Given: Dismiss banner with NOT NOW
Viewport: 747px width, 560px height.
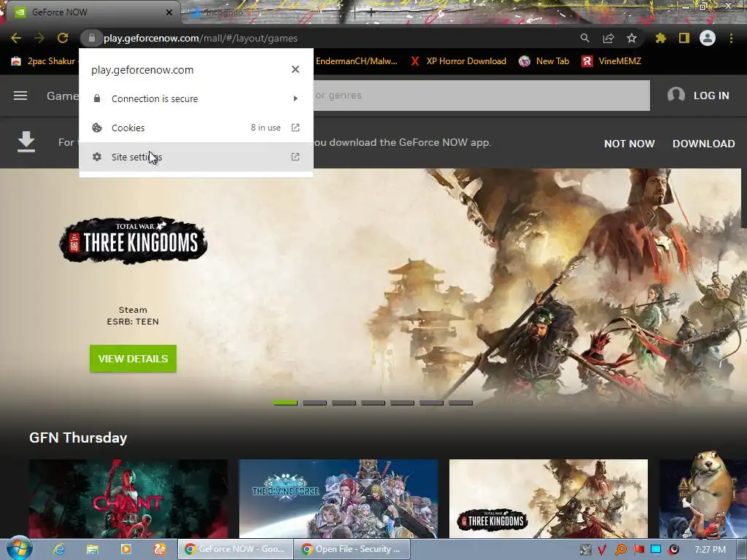Looking at the screenshot, I should (630, 144).
